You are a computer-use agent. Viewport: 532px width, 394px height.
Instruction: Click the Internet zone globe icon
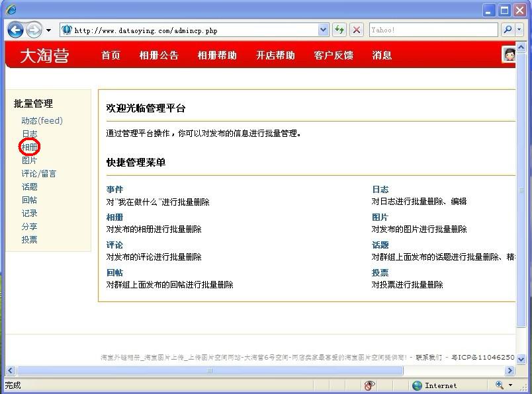[x=417, y=385]
